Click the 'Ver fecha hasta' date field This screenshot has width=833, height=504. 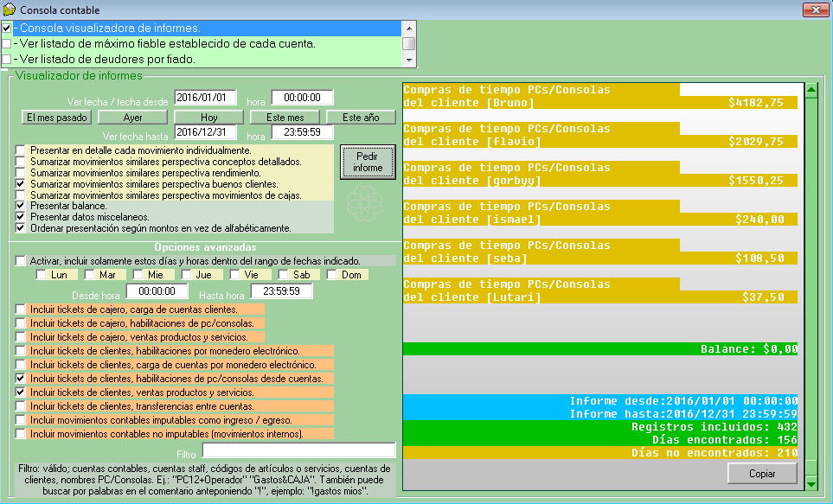205,132
